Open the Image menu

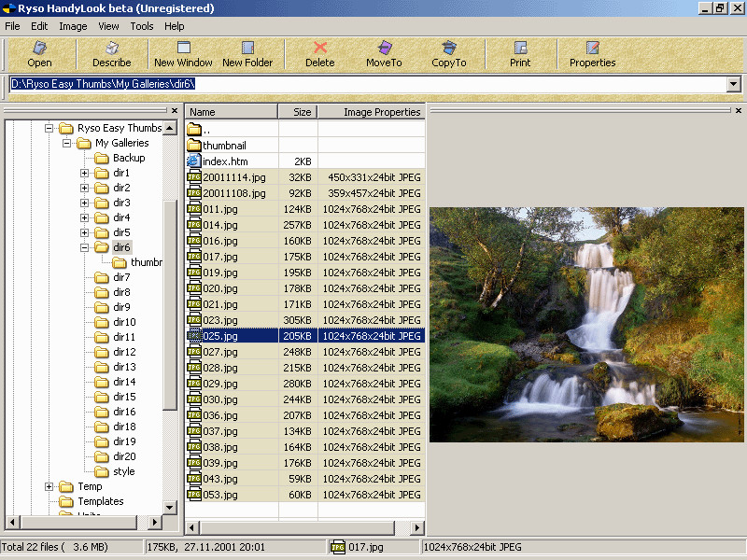click(73, 26)
